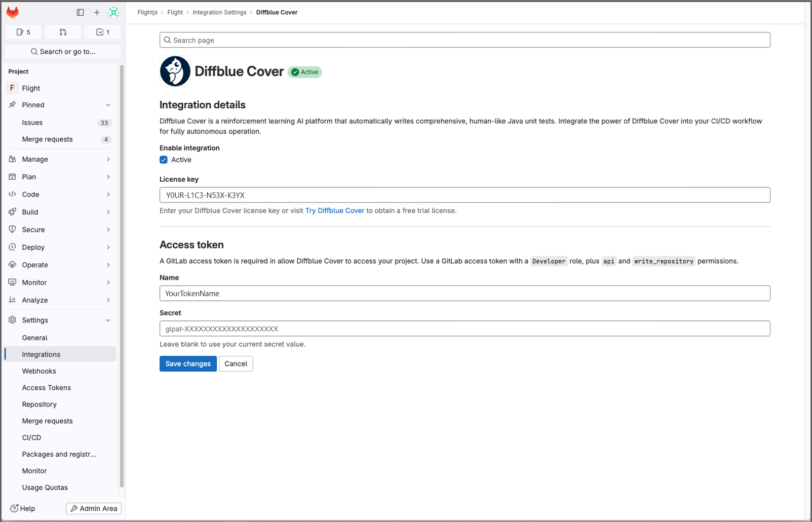
Task: Open the merge requests counter icon
Action: click(x=63, y=32)
